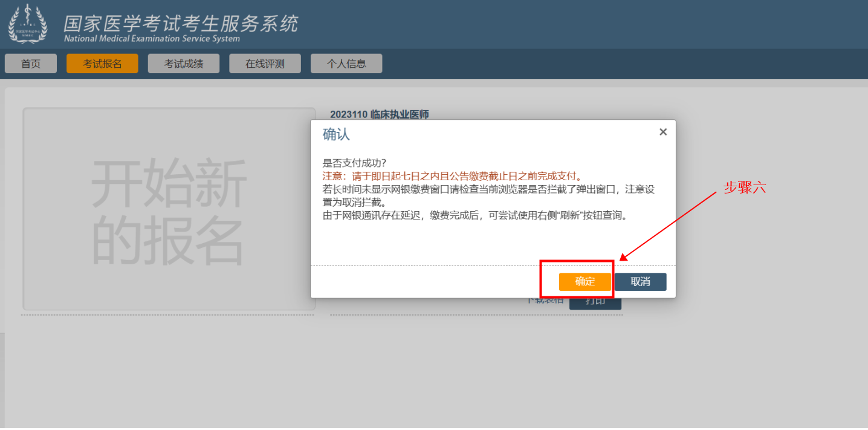
Task: Click the 刷新 button hint sentence
Action: tap(475, 216)
